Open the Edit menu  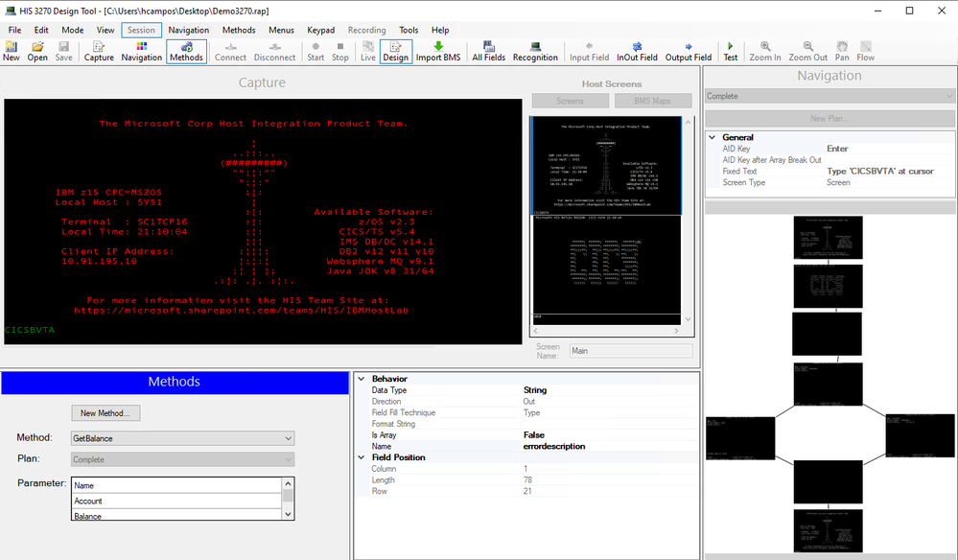pos(41,30)
